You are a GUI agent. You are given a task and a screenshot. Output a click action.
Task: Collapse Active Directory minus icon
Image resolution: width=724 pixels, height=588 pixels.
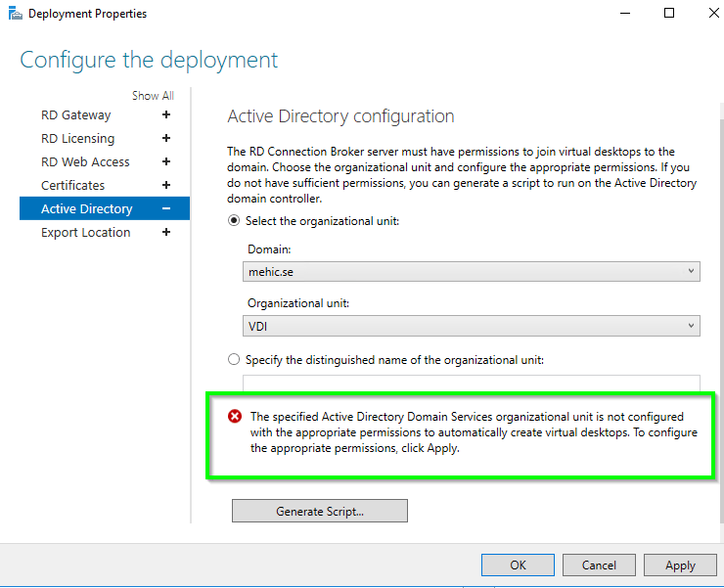pos(166,208)
